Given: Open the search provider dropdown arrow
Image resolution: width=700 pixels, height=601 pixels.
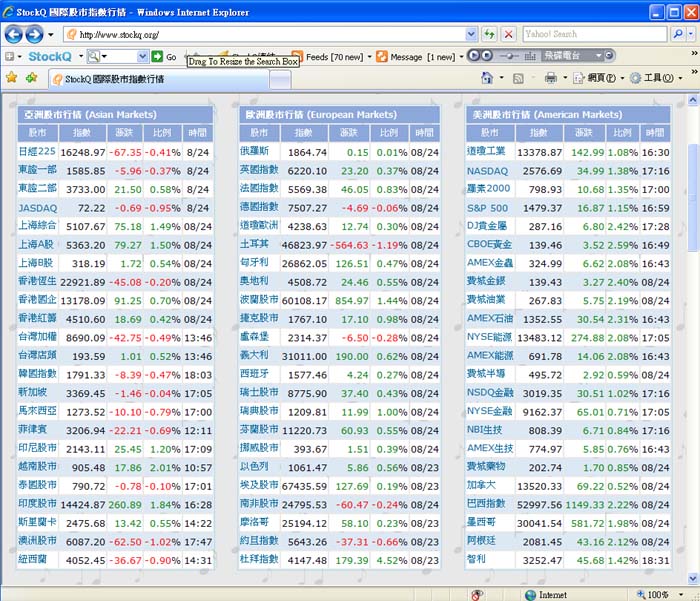Looking at the screenshot, I should pos(691,34).
